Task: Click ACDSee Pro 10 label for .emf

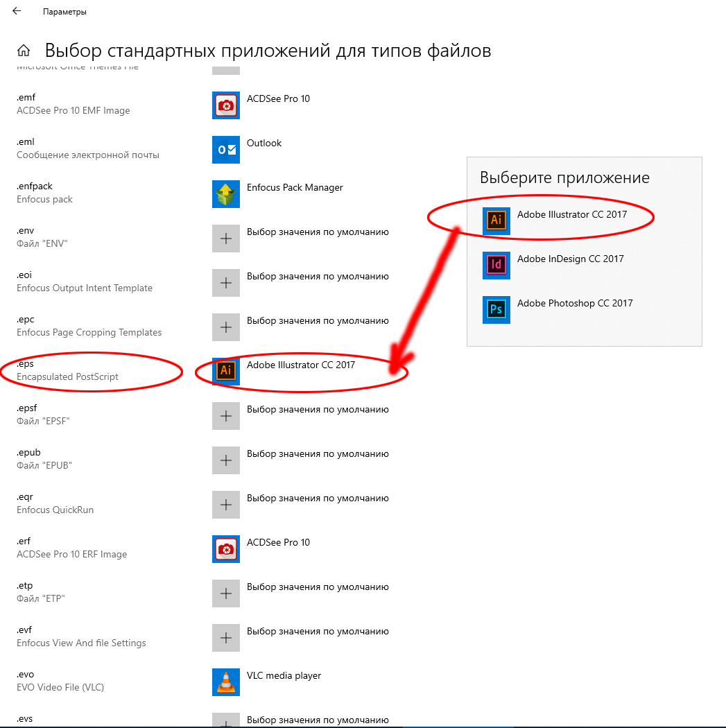Action: 278,98
